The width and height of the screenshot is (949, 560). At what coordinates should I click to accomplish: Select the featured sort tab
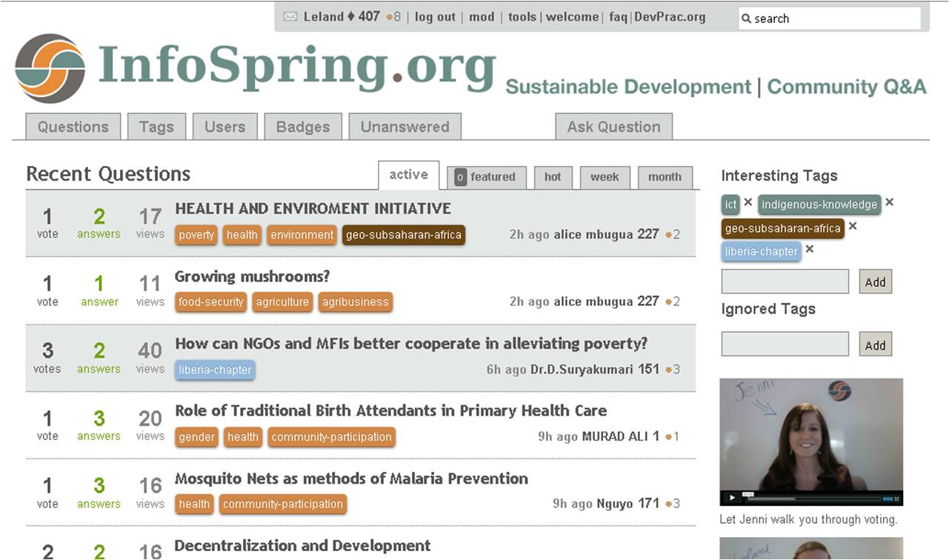click(487, 177)
